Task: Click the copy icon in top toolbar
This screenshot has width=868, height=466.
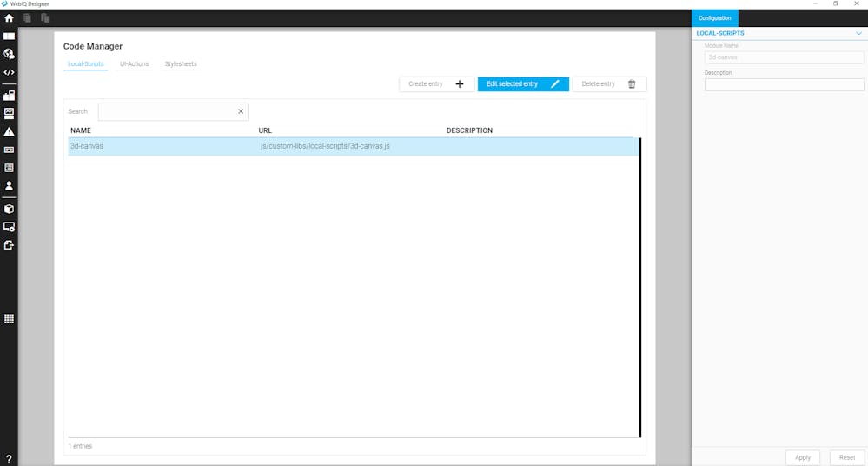Action: [x=27, y=17]
